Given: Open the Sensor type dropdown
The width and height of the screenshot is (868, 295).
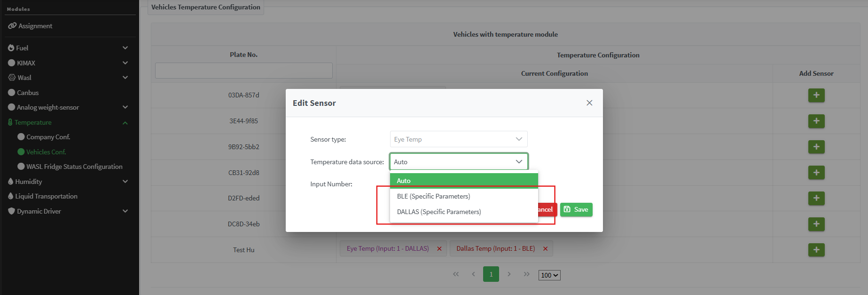Looking at the screenshot, I should coord(458,139).
